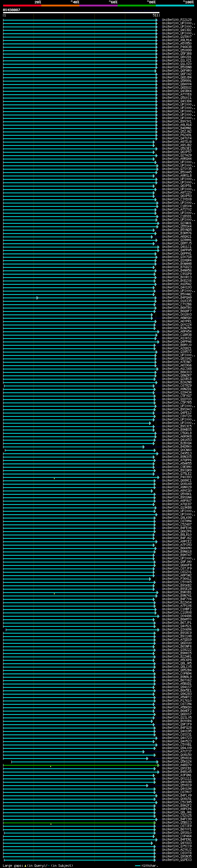This screenshot has width=197, height=868.
Task: Click alignment bar for UniRef100_B5X4W2
Action: click(x=79, y=294)
